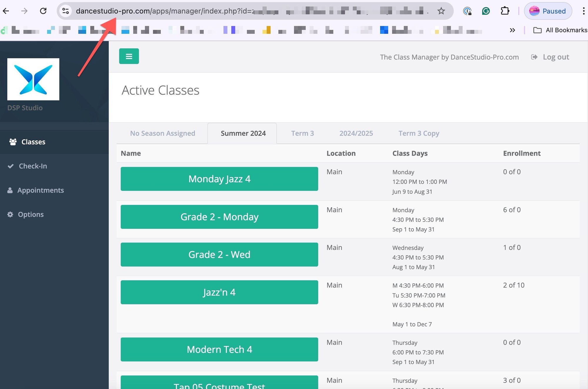
Task: Click the Log out text link
Action: 556,57
